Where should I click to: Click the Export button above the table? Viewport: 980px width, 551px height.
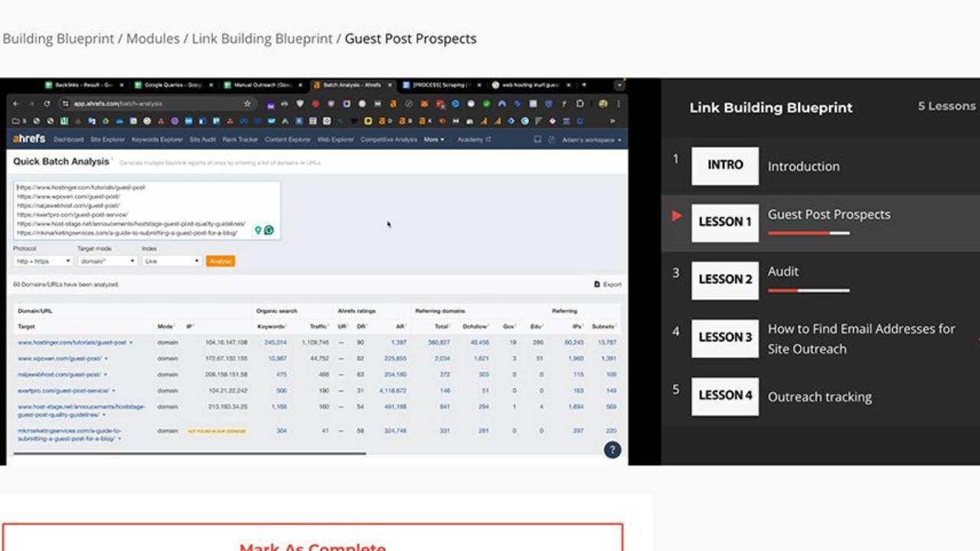(x=608, y=285)
